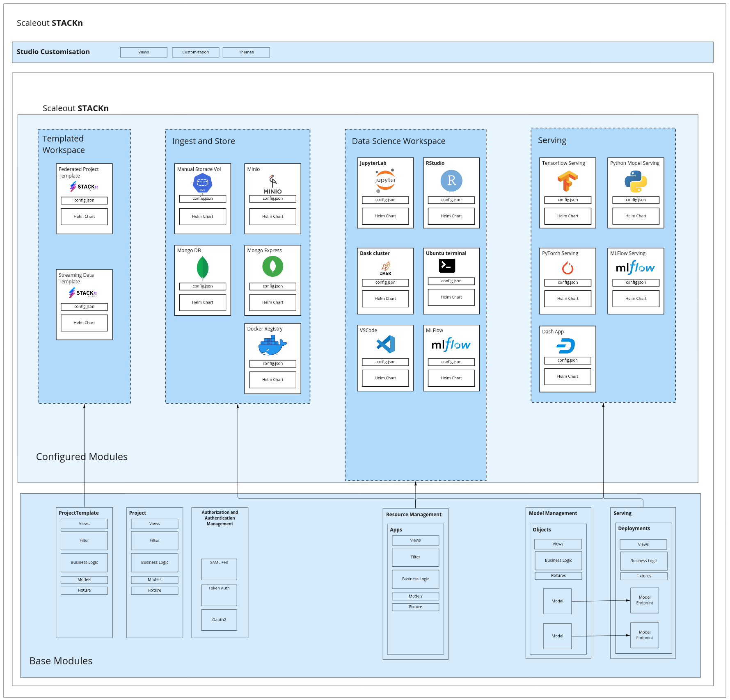Image resolution: width=730 pixels, height=700 pixels.
Task: Select the Oauth2 box
Action: 219,620
